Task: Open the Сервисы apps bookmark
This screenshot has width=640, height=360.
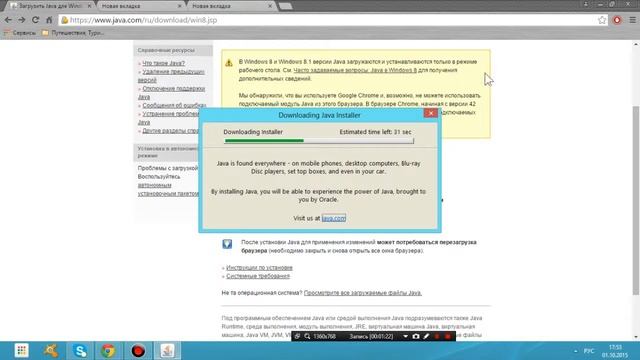Action: (20, 33)
